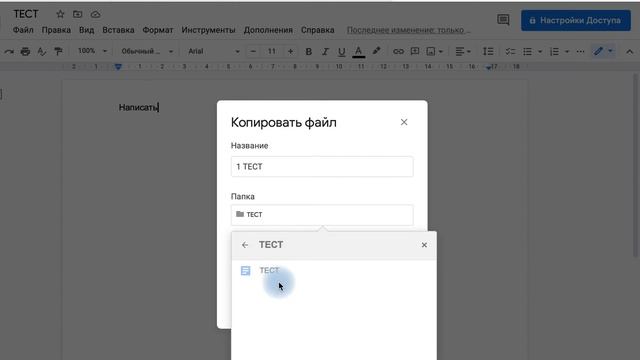The height and width of the screenshot is (360, 640).
Task: Expand bulleted list style arrow
Action: (540, 52)
